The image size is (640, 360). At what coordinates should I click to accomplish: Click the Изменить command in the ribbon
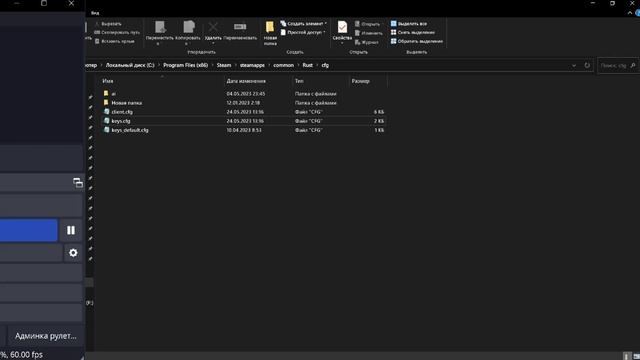coord(369,33)
